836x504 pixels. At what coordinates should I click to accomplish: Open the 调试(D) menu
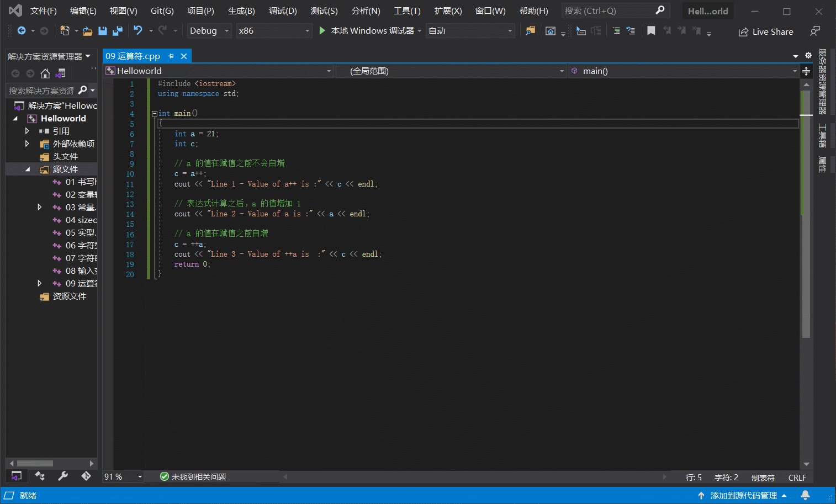[x=283, y=11]
